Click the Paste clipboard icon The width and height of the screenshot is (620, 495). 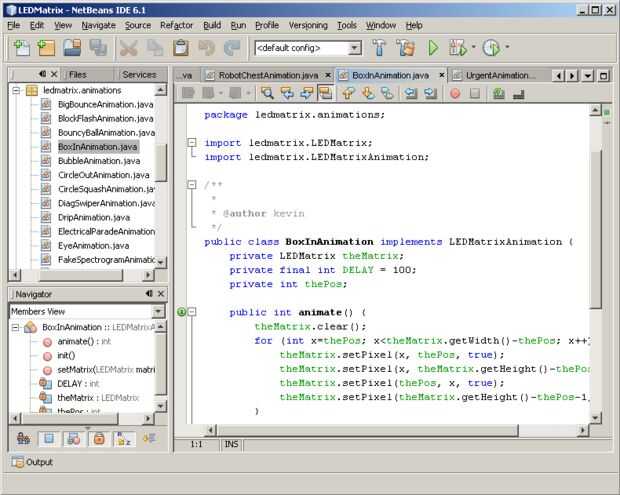pyautogui.click(x=181, y=48)
